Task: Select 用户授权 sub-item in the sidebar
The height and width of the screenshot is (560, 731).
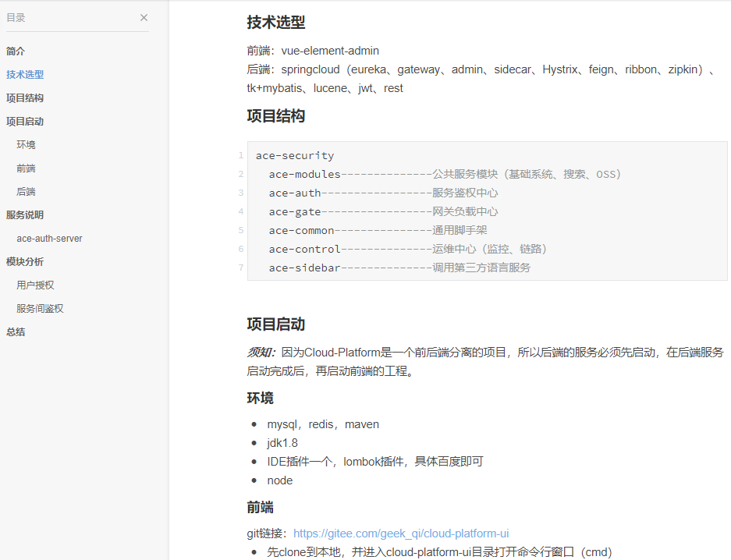Action: pos(35,285)
